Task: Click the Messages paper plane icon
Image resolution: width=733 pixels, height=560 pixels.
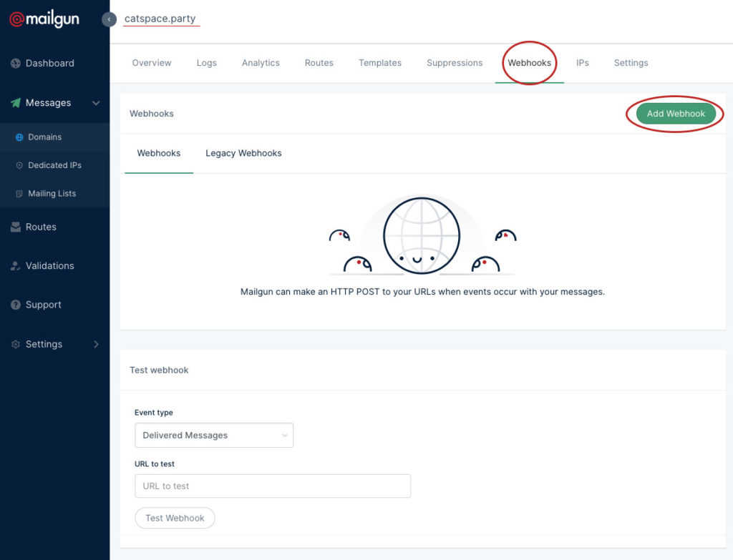Action: 16,103
